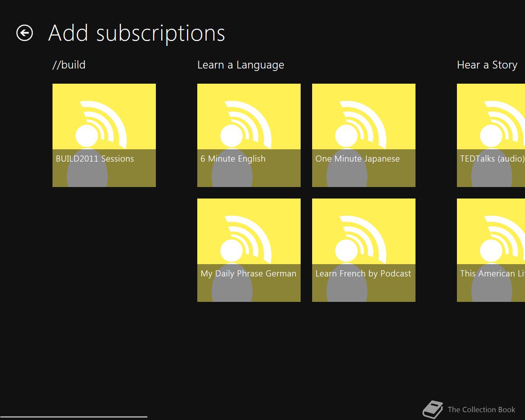Click the Add subscriptions page title
Image resolution: width=525 pixels, height=420 pixels.
[x=137, y=33]
